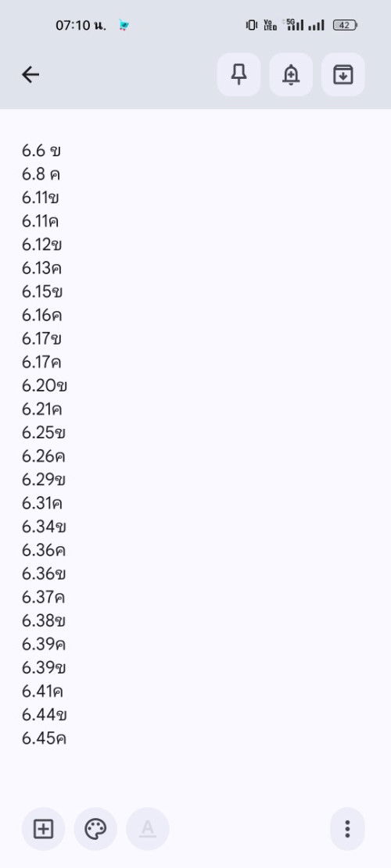Archive the note with the archive icon
Viewport: 391px width, 868px height.
[343, 74]
